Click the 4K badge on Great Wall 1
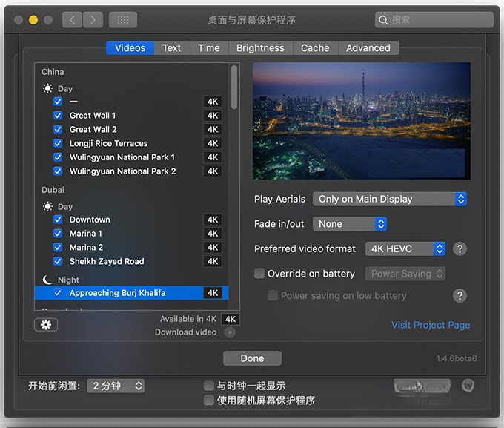Viewport: 504px width, 428px height. tap(213, 116)
